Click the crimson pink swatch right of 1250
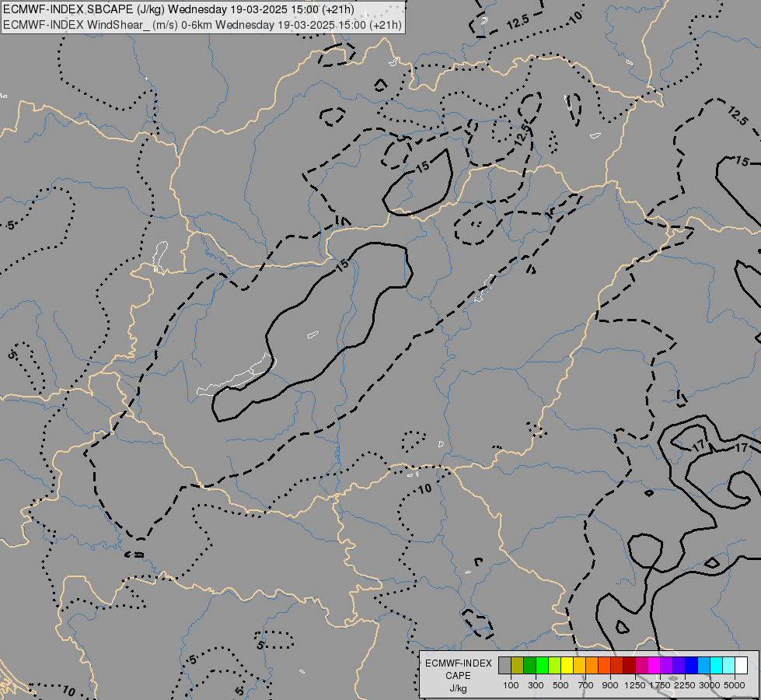761x700 pixels. [641, 666]
